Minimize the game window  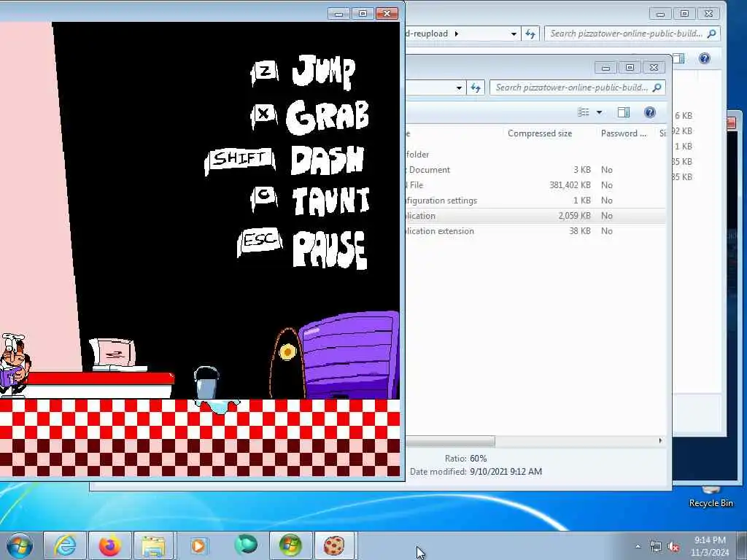click(338, 13)
